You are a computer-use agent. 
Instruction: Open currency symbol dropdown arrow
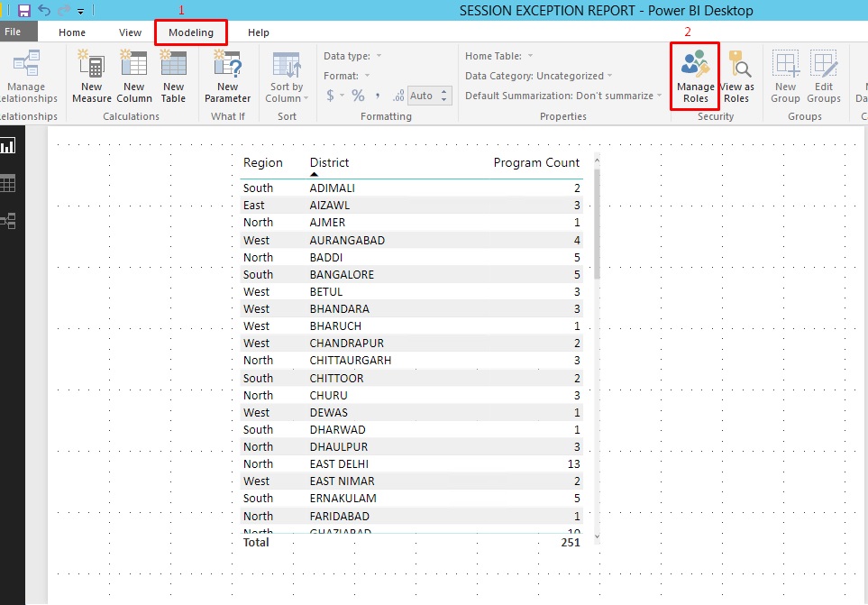343,96
